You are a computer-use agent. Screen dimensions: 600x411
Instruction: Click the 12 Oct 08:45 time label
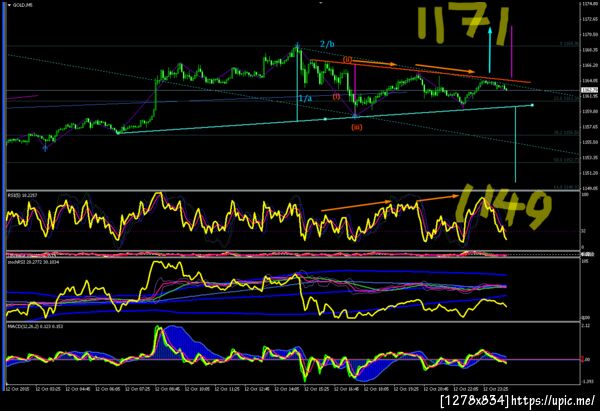click(166, 389)
